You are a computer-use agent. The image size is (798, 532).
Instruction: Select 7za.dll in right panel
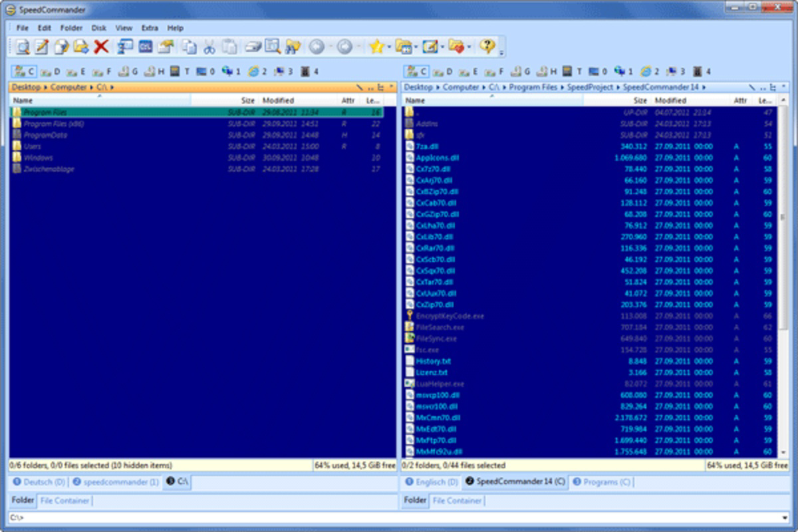coord(590,146)
